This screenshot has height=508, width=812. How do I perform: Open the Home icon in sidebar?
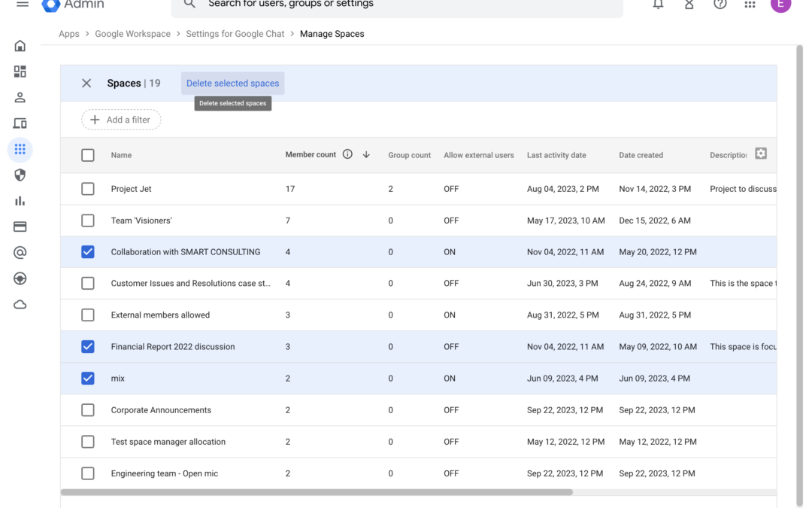(20, 46)
